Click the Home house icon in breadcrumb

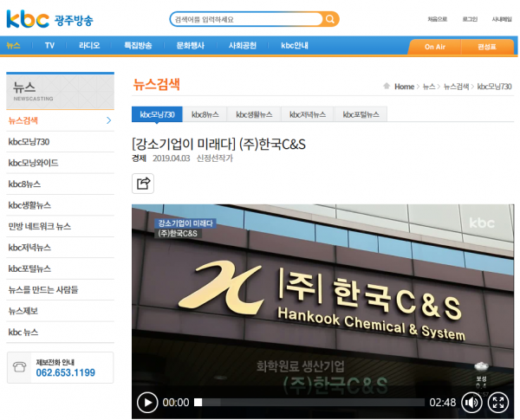click(387, 87)
